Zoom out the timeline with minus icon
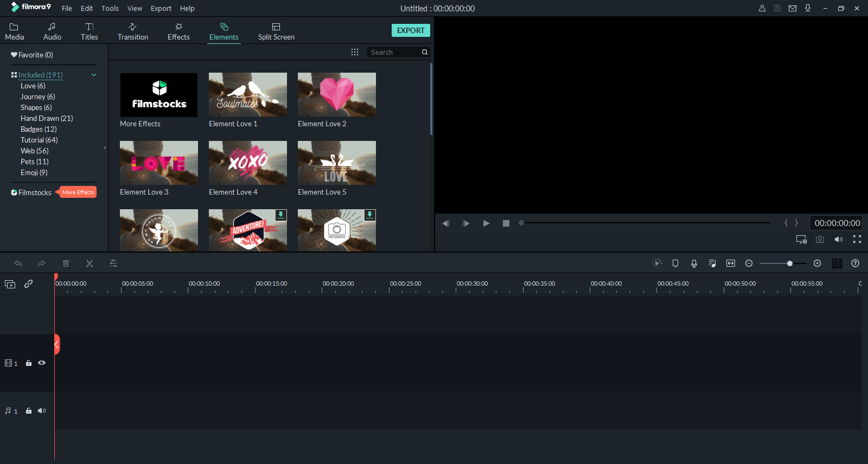Image resolution: width=868 pixels, height=464 pixels. tap(749, 263)
